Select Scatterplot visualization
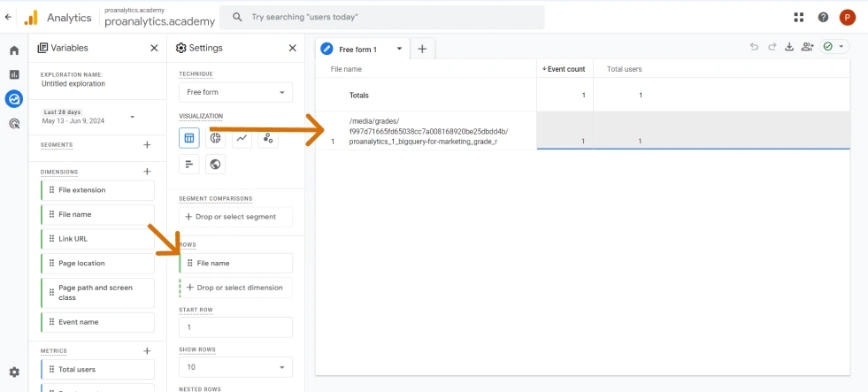This screenshot has height=392, width=868. click(x=268, y=138)
